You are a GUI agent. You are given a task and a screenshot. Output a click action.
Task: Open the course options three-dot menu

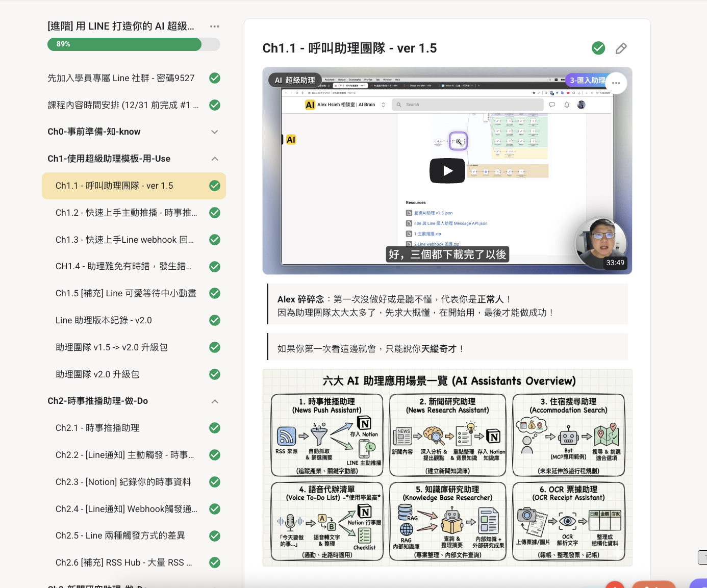214,27
